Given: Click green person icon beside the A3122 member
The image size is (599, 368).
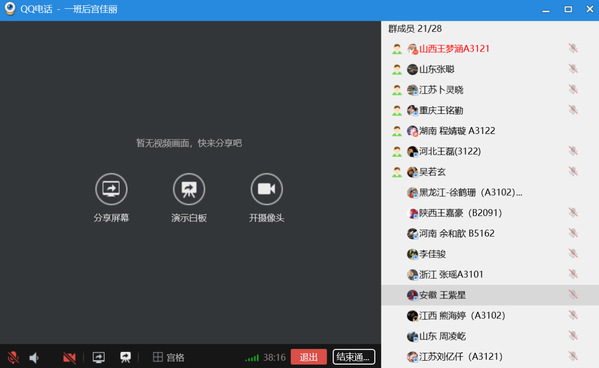Looking at the screenshot, I should 397,131.
